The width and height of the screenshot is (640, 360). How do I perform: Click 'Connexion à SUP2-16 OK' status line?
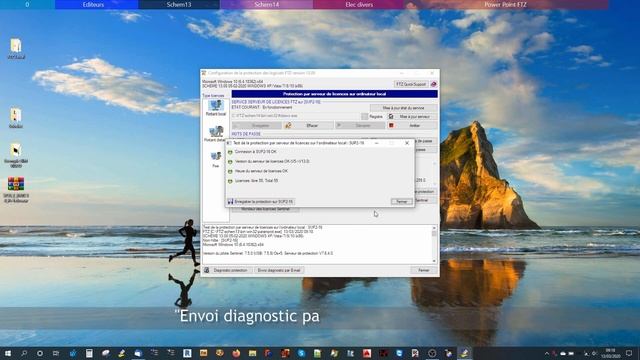point(256,152)
